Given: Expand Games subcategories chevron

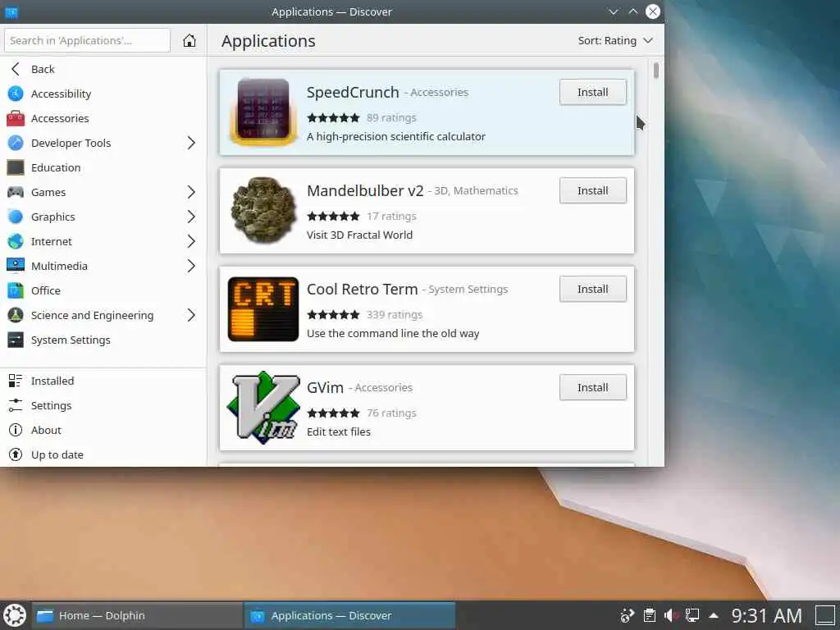Looking at the screenshot, I should (191, 192).
